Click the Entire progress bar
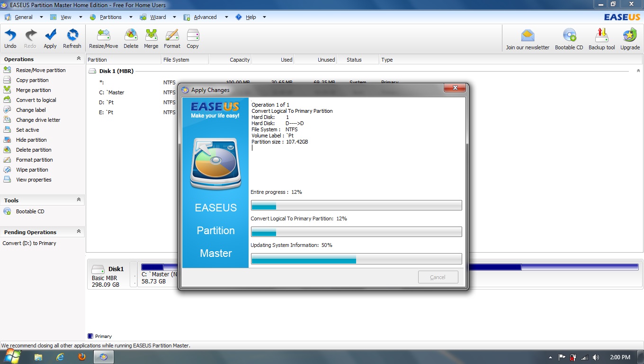 pyautogui.click(x=356, y=205)
